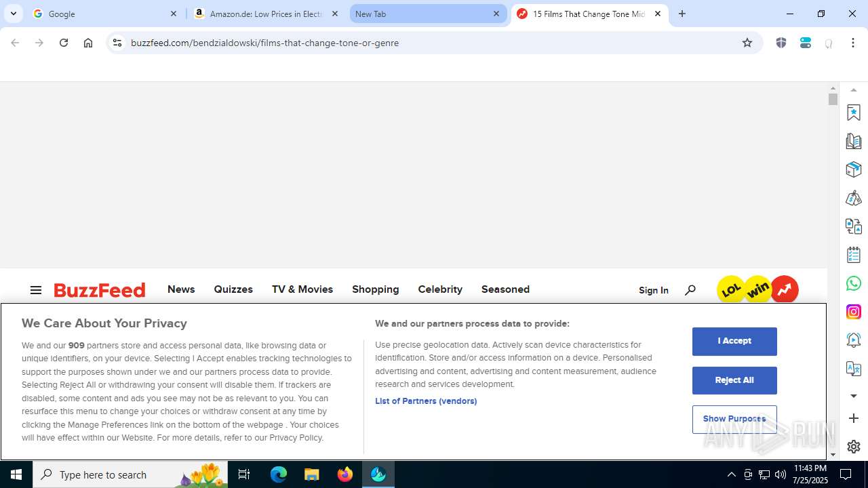The image size is (868, 488).
Task: Click the page vertical scrollbar thumb
Action: (833, 100)
